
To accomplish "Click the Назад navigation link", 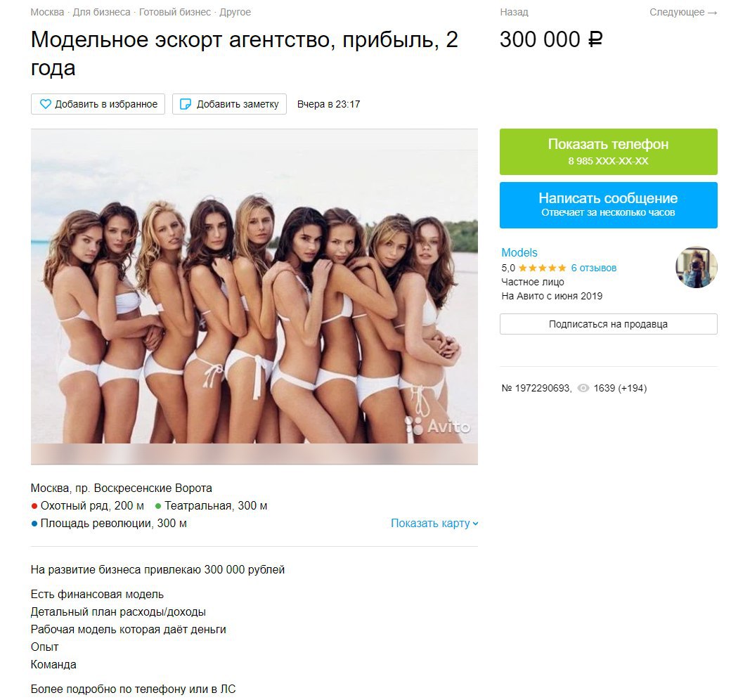I will click(x=515, y=13).
